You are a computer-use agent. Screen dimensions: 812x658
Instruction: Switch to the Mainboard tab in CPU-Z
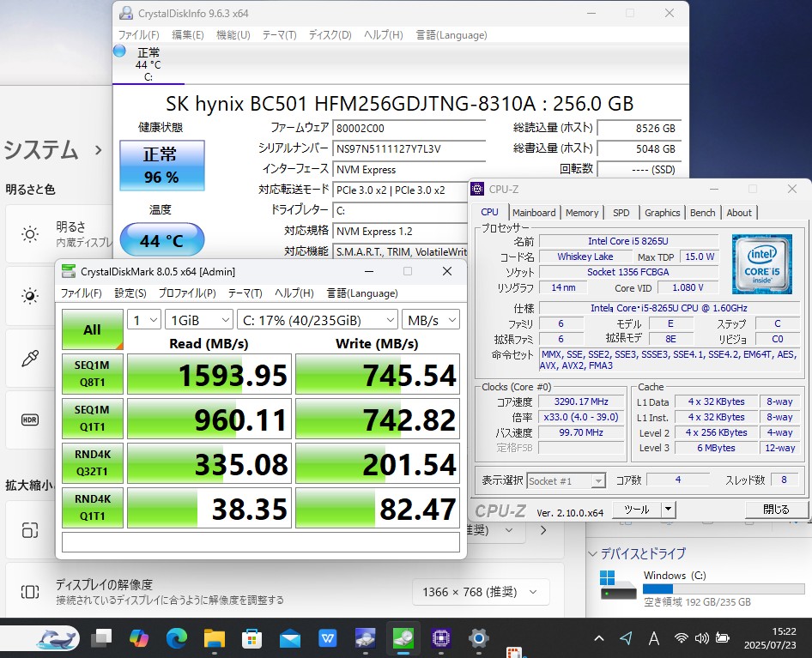[534, 213]
